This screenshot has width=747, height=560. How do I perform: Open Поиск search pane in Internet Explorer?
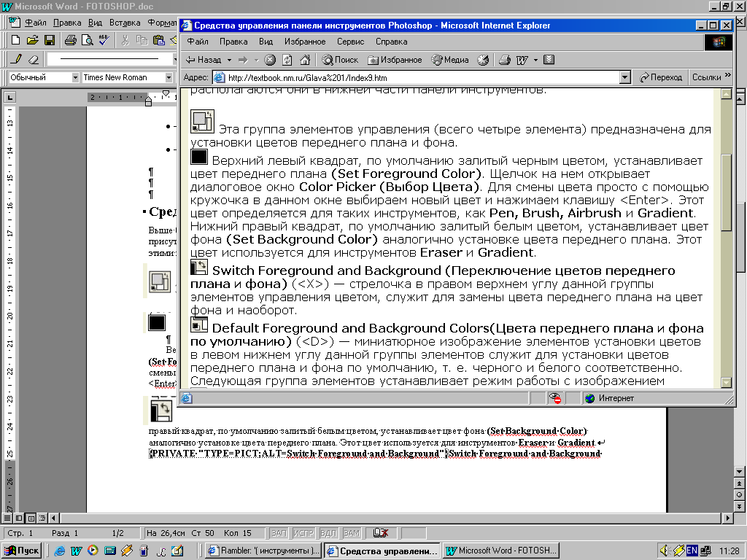(340, 60)
